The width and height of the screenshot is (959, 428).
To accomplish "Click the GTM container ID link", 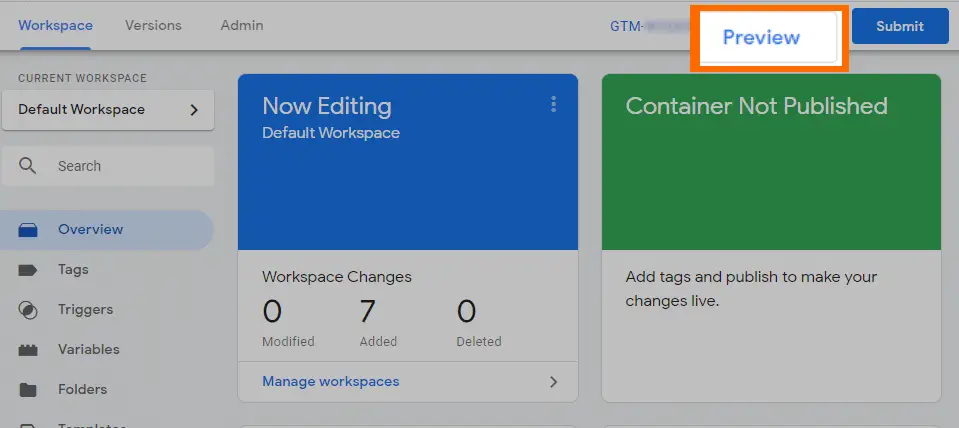I will [650, 26].
